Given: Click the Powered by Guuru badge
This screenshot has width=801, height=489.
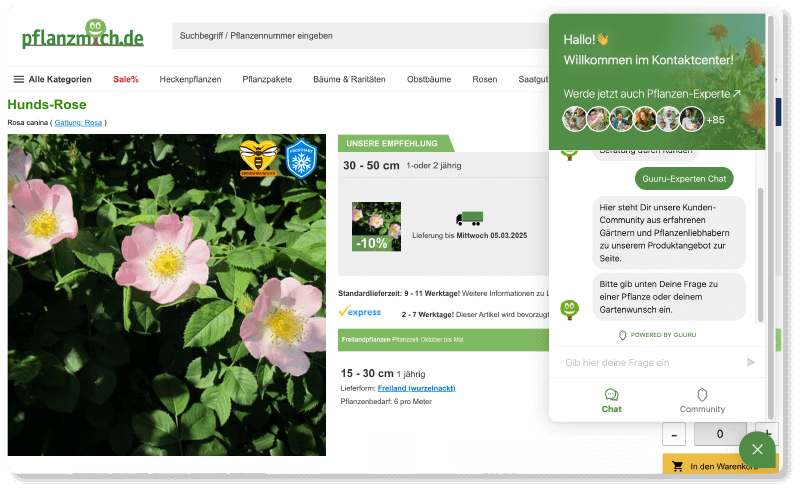Looking at the screenshot, I should [x=657, y=334].
